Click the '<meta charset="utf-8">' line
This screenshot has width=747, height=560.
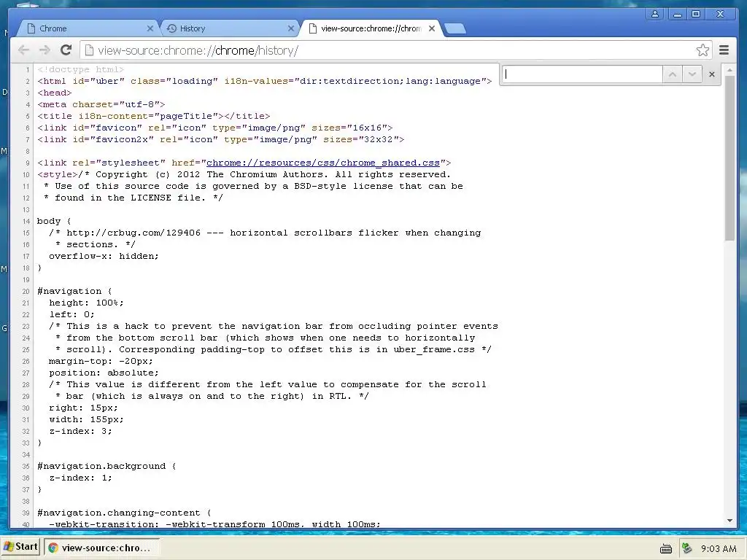[x=101, y=104]
